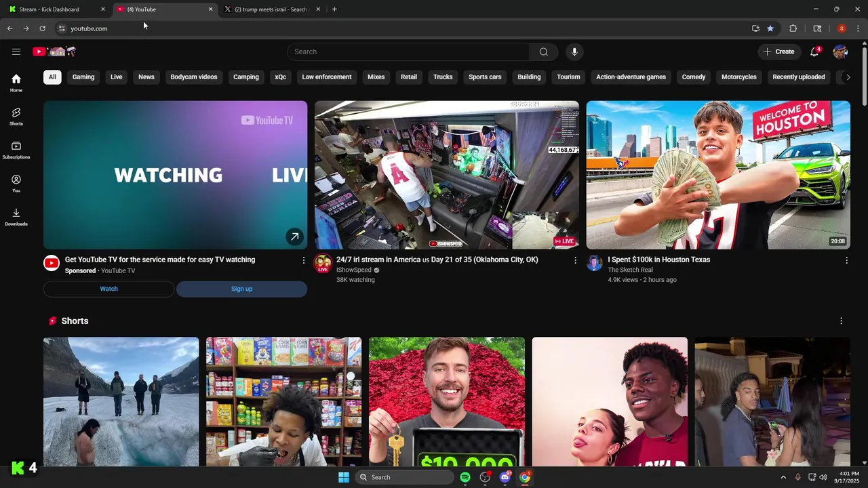
Task: Click the Sign up button
Action: (x=241, y=289)
